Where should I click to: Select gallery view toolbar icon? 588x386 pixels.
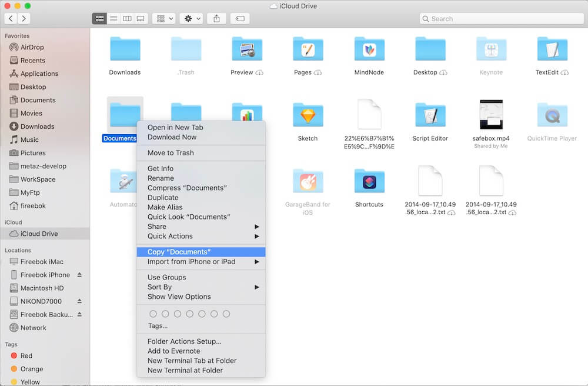point(141,19)
